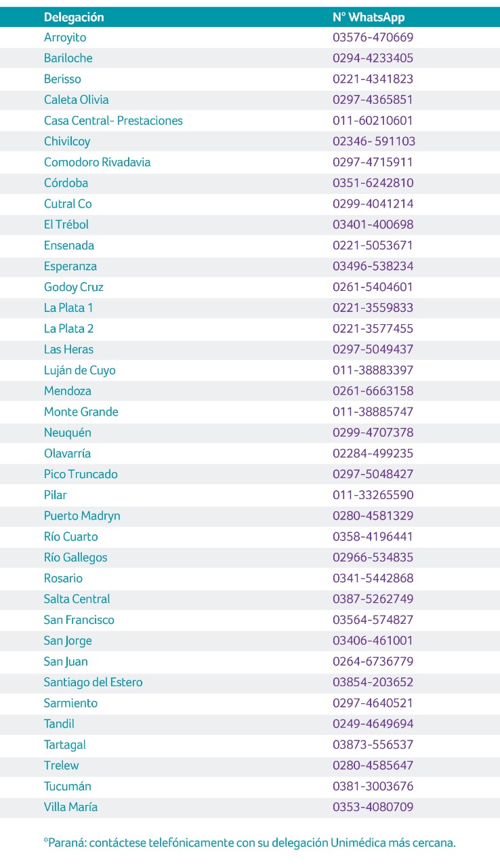Click WhatsApp number 011-60210601
The image size is (500, 868).
[x=373, y=121]
